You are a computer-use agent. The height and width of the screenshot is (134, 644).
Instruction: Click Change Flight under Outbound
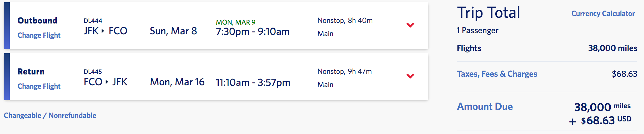tap(39, 35)
